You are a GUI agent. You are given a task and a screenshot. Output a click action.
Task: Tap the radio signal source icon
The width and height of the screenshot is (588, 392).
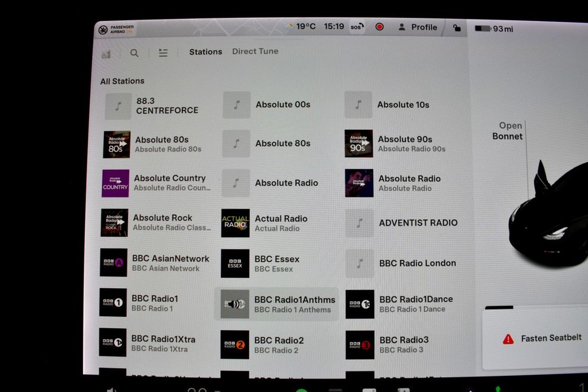(x=106, y=54)
